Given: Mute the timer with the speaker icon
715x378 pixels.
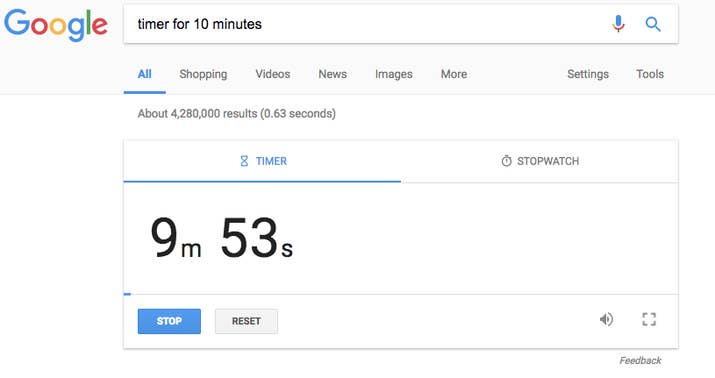Looking at the screenshot, I should coord(606,319).
